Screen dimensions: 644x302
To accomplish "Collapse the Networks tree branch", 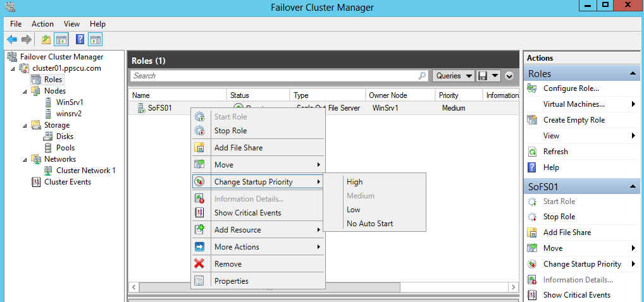I will [25, 159].
